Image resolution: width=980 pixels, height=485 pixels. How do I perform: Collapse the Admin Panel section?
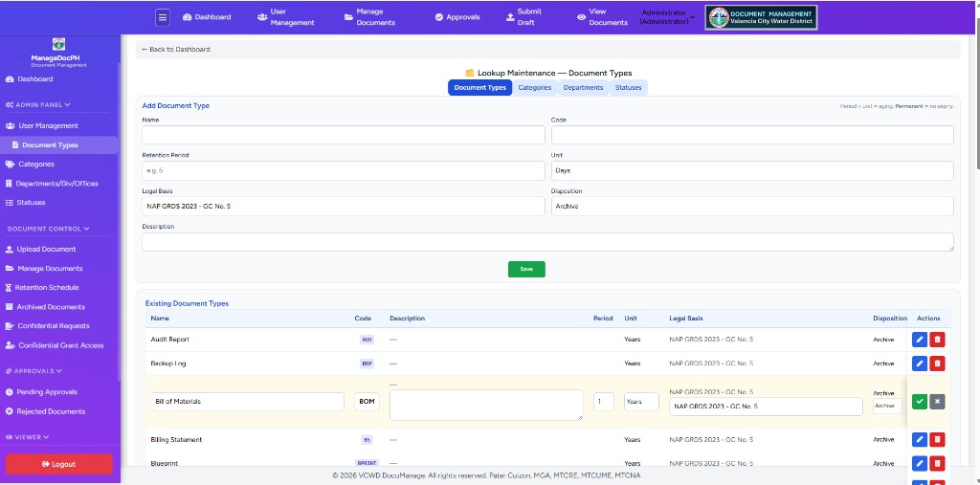coord(38,105)
